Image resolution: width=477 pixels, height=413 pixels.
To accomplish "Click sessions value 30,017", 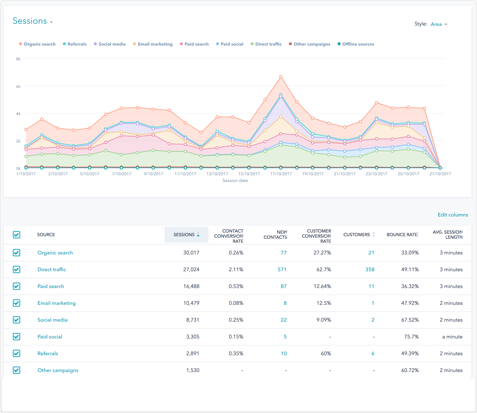I will click(x=191, y=253).
